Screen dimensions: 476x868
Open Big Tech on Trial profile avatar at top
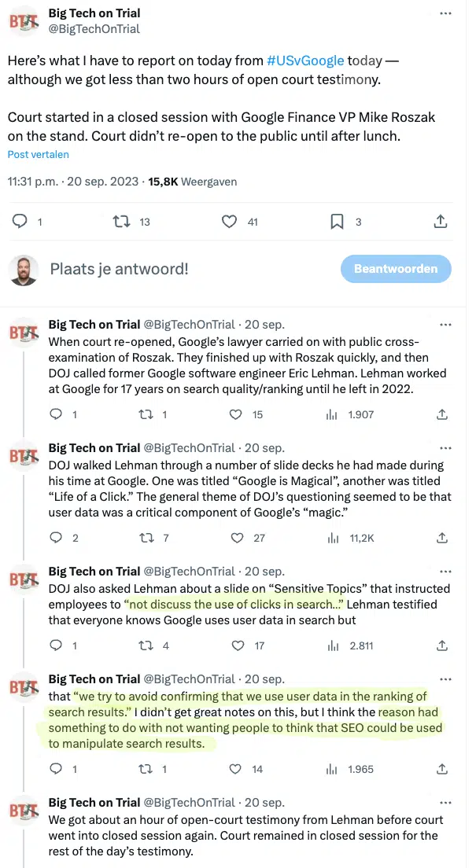(x=24, y=21)
